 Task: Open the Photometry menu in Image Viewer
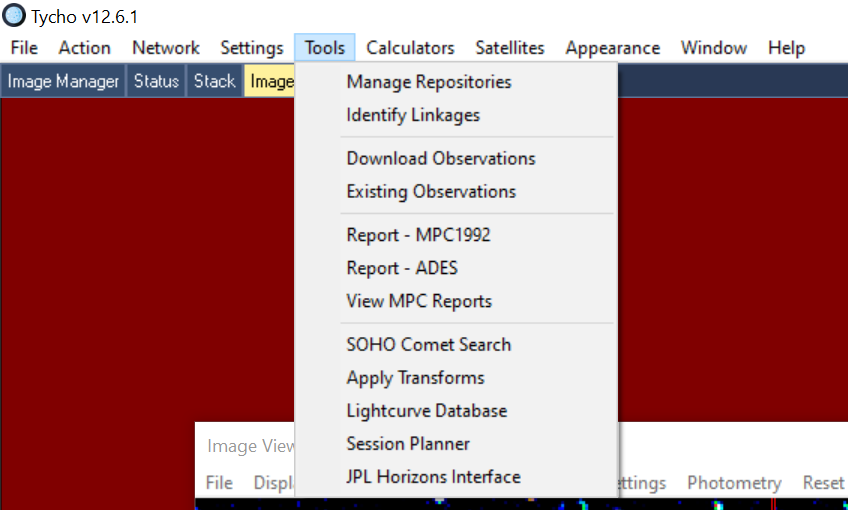click(x=734, y=483)
